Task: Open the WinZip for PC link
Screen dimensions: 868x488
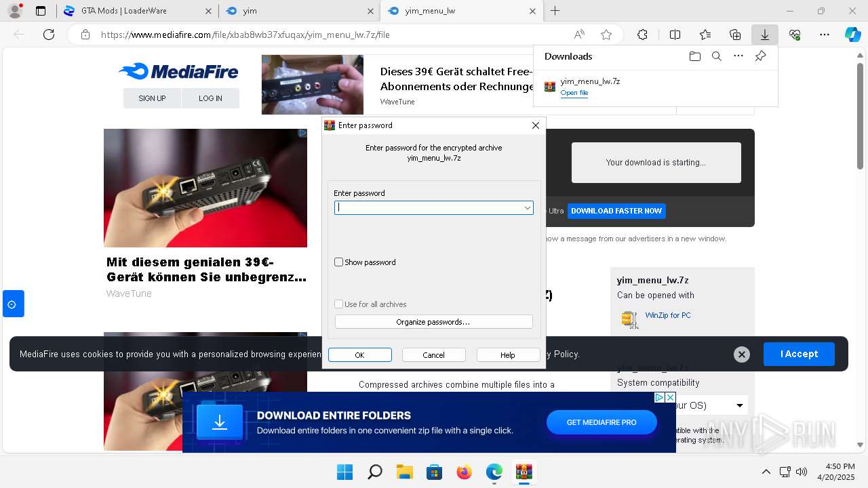Action: click(x=668, y=315)
